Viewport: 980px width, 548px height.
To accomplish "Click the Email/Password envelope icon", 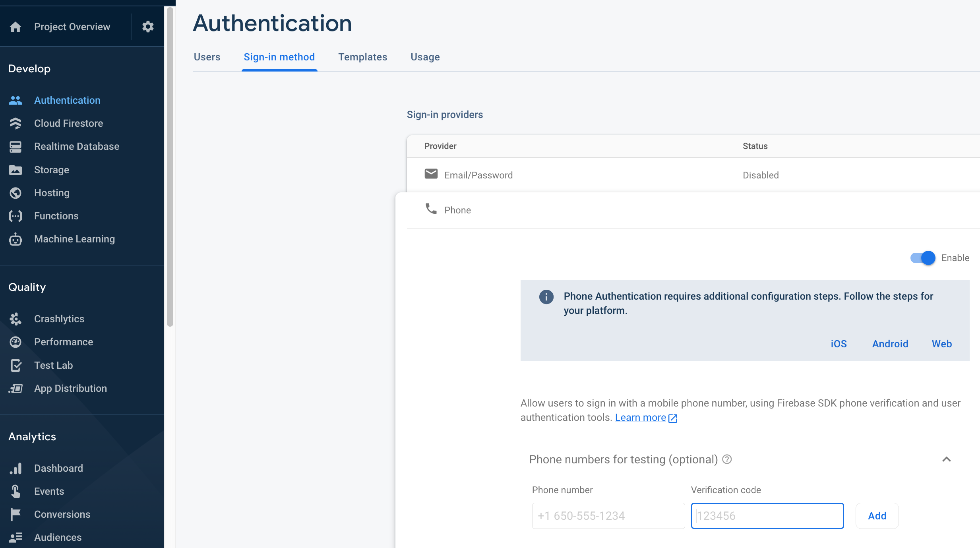I will (431, 174).
